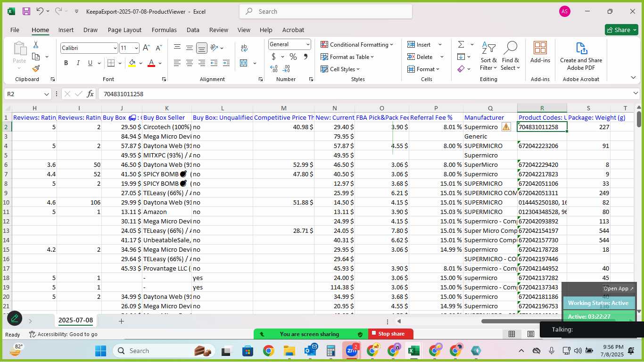Click the Increase Decimal icon
This screenshot has width=644, height=362.
(x=274, y=69)
